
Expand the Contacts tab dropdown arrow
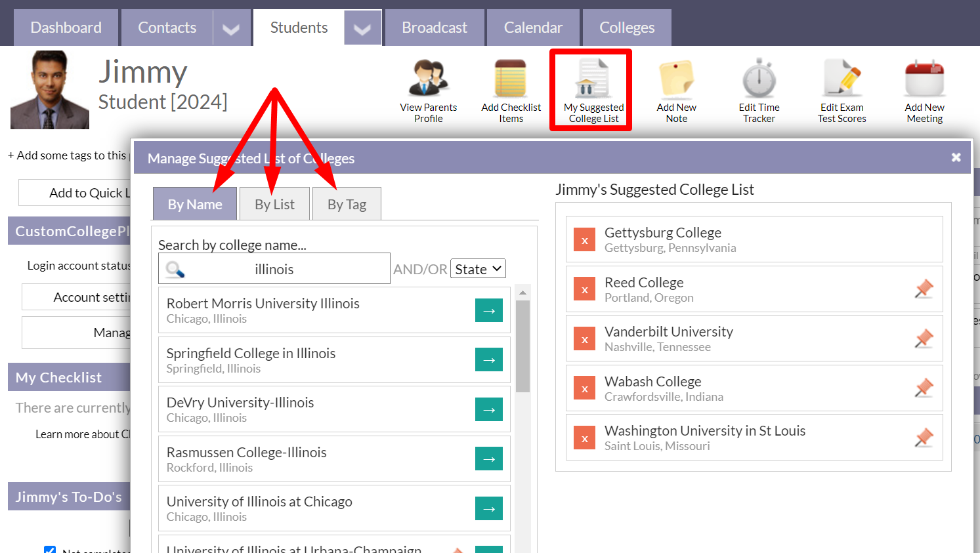click(x=231, y=28)
